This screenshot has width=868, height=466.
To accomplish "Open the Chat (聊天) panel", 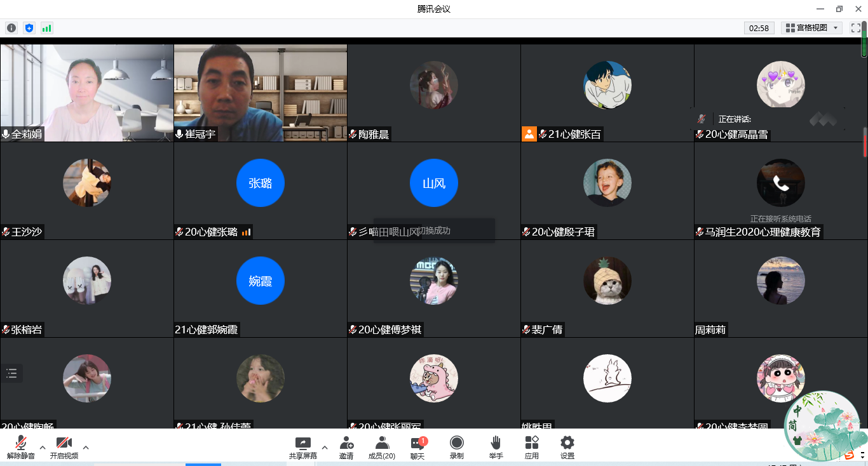I will (x=417, y=447).
